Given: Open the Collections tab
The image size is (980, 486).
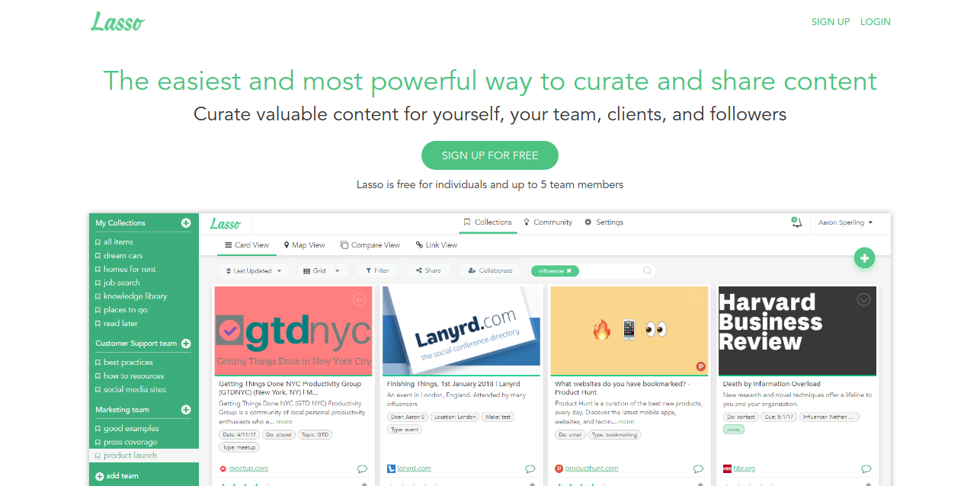Looking at the screenshot, I should click(x=488, y=222).
